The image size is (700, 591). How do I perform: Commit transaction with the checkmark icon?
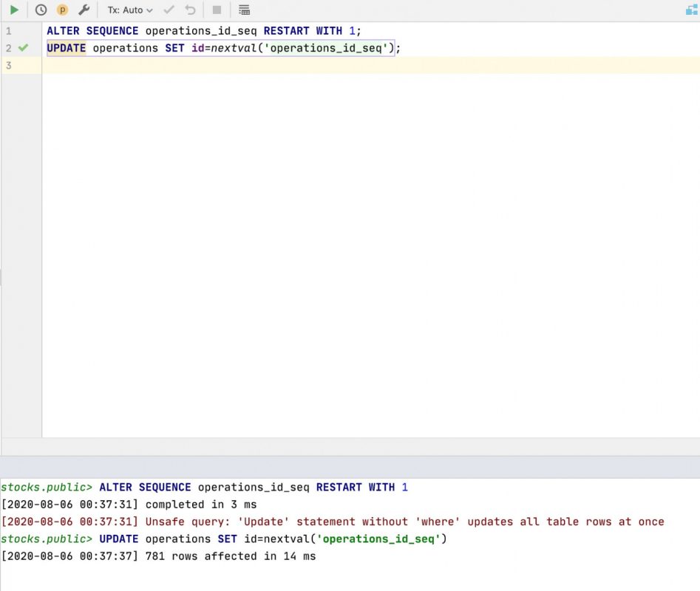169,10
